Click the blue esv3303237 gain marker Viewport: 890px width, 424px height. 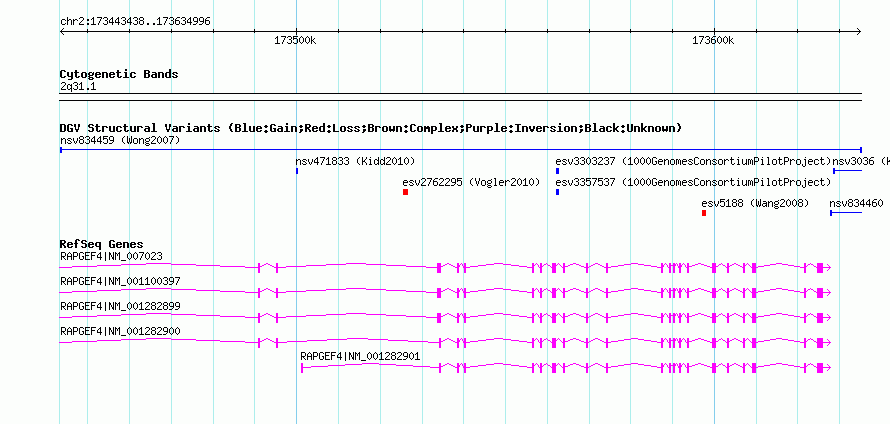point(557,171)
